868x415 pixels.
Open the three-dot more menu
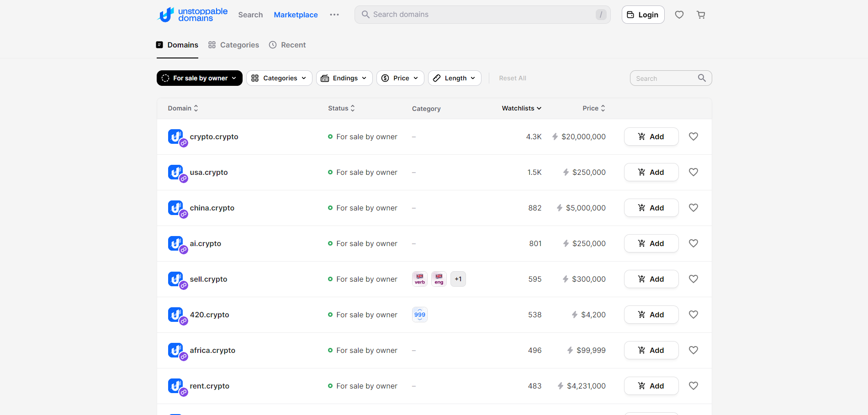tap(334, 15)
